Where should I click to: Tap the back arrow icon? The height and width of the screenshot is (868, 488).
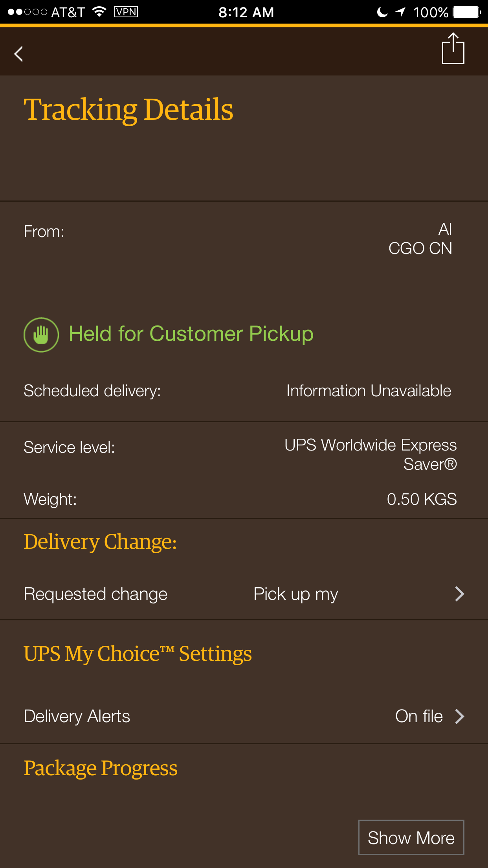(18, 54)
